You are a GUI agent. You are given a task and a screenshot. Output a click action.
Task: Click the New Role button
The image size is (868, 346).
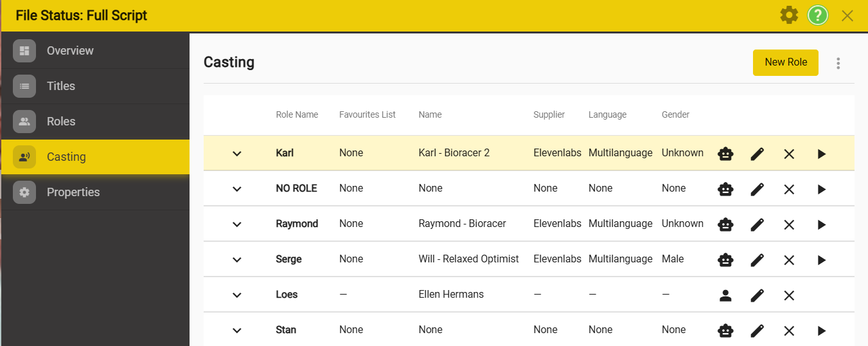point(786,62)
